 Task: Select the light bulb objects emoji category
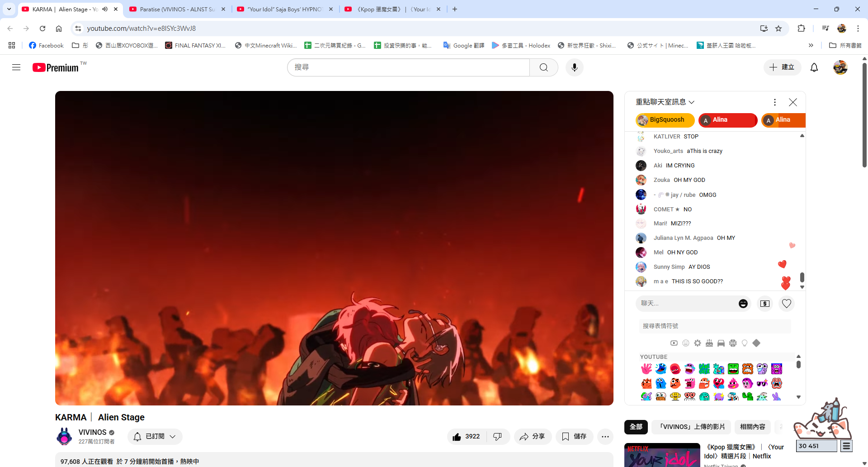point(745,343)
